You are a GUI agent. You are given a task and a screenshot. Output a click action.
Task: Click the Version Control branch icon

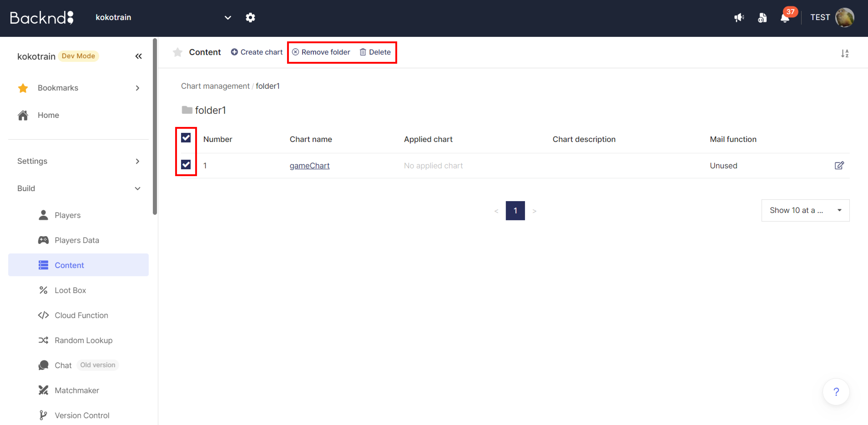[43, 415]
